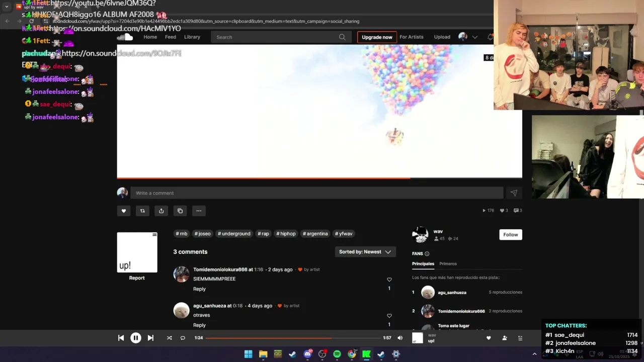Open next-up queue icon in player bar
Screen dimensions: 644x362
click(520, 338)
